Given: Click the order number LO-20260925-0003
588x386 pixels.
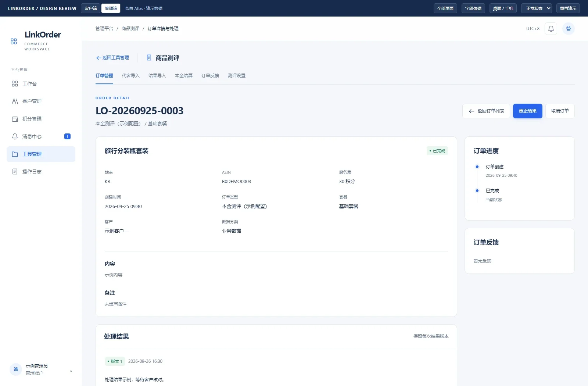Looking at the screenshot, I should pyautogui.click(x=140, y=111).
